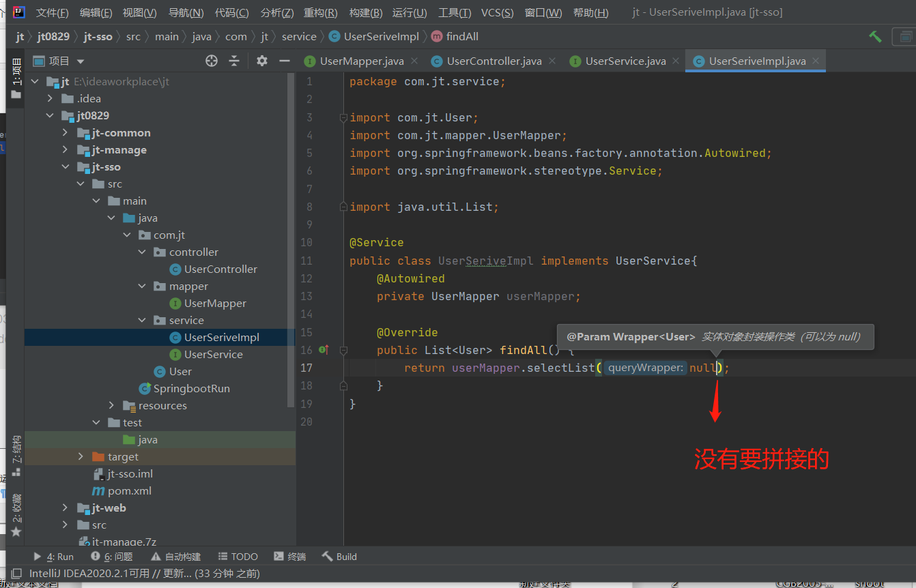Open the Tools menu
Image resolution: width=916 pixels, height=588 pixels.
(x=455, y=12)
